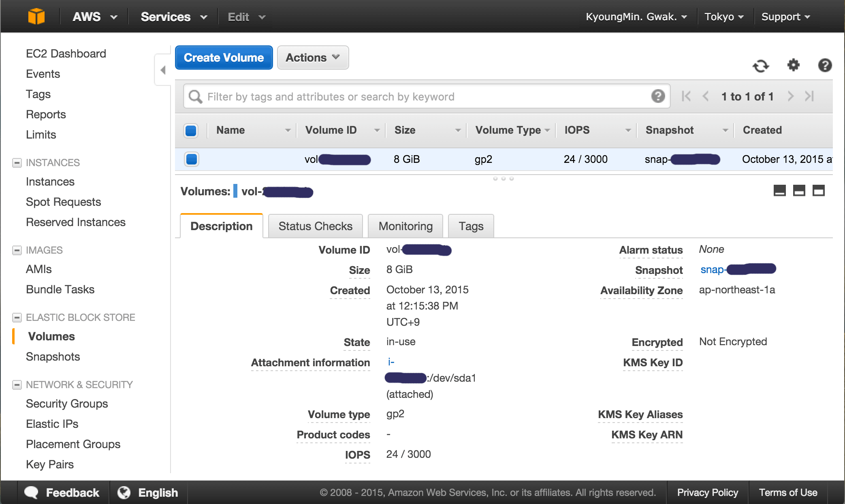Open the Tokyo region selector

click(724, 17)
